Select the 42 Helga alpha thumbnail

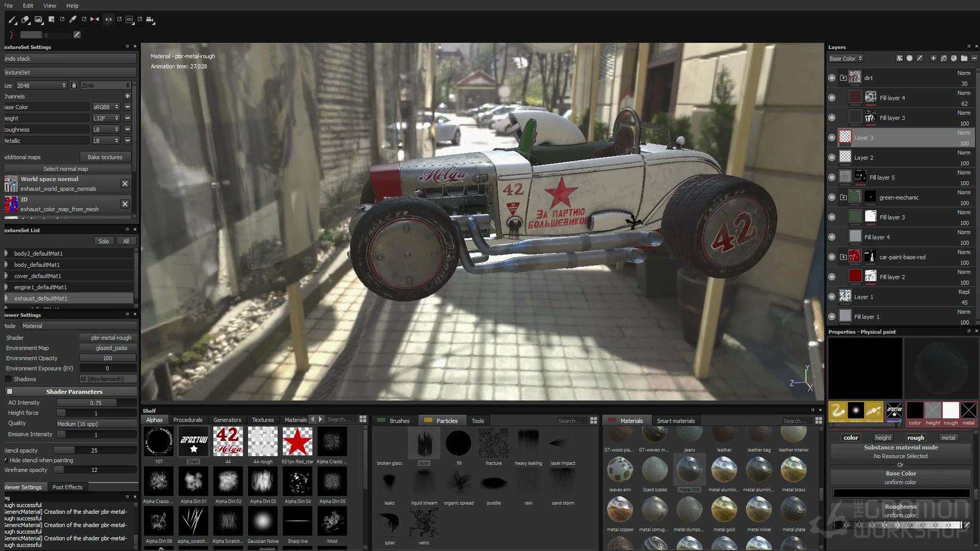pyautogui.click(x=228, y=441)
